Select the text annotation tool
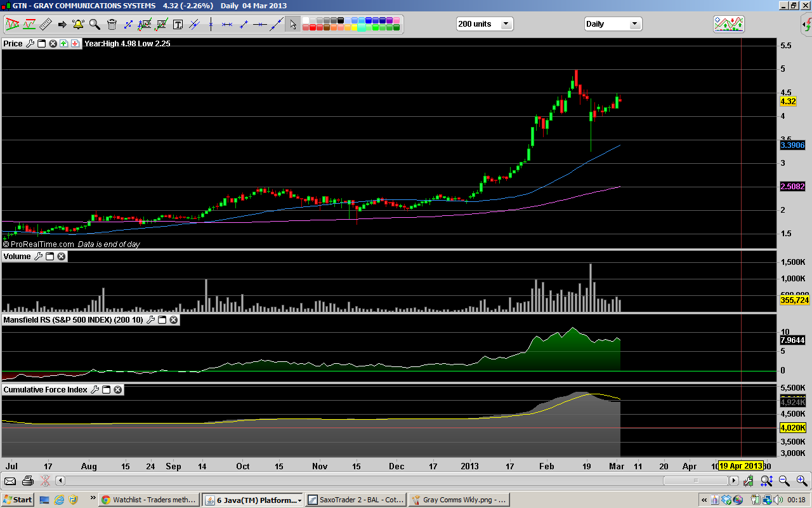 pyautogui.click(x=178, y=25)
